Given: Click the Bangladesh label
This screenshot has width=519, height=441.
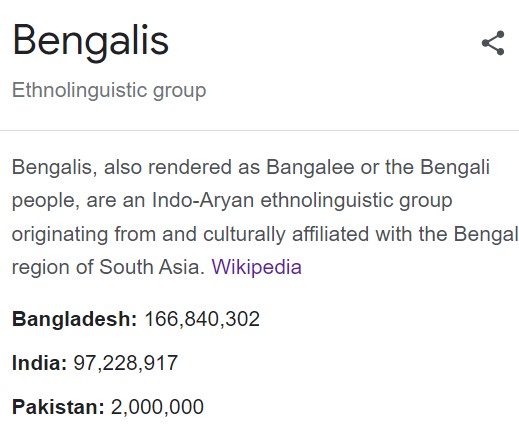Looking at the screenshot, I should point(74,319).
